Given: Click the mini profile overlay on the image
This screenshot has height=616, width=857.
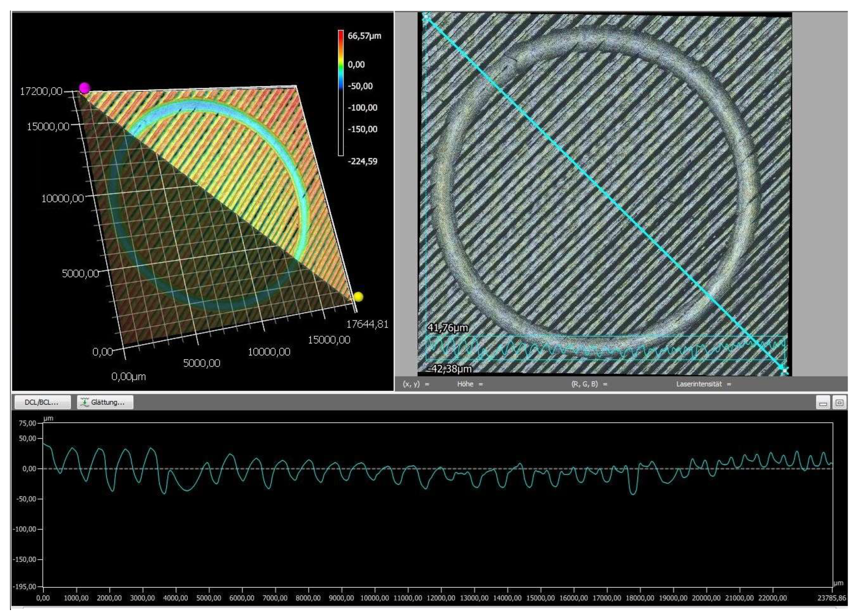Looking at the screenshot, I should click(605, 348).
